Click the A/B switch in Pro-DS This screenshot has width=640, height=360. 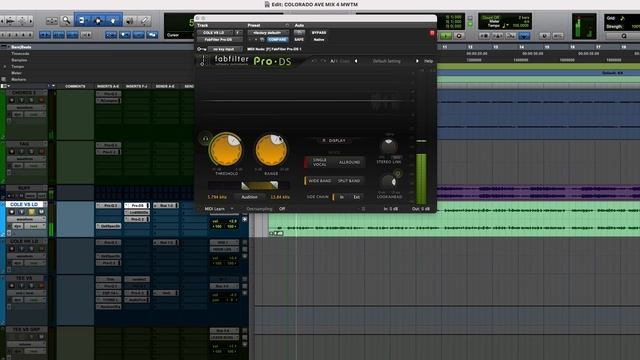click(333, 61)
